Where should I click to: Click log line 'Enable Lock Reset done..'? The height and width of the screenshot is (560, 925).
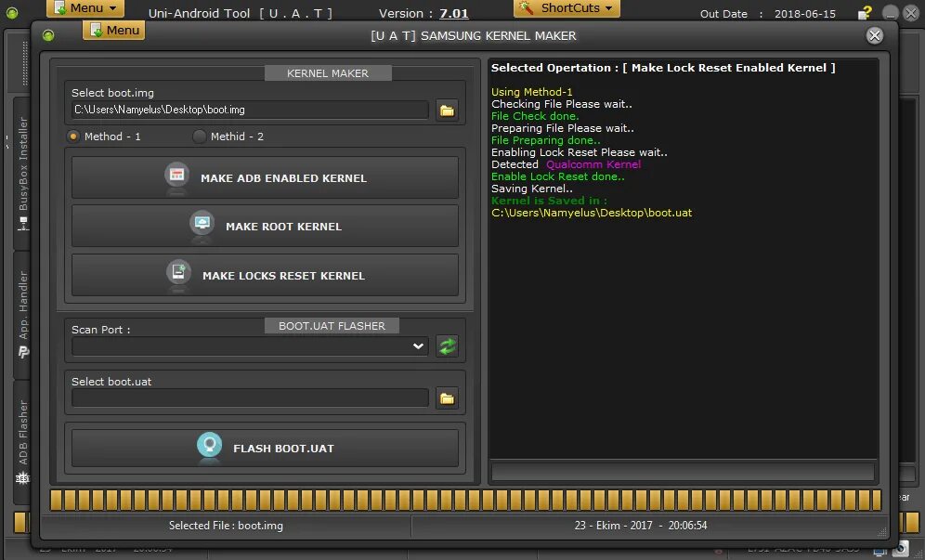point(558,176)
